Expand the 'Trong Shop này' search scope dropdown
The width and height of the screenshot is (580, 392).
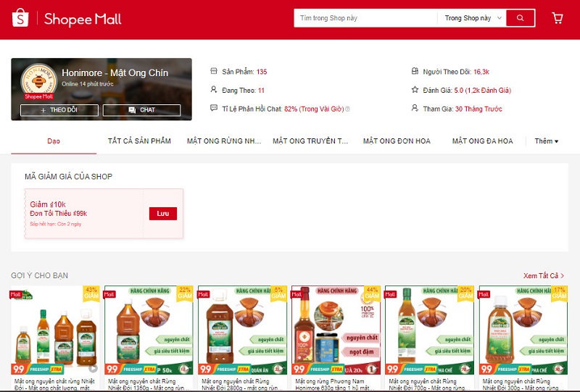pos(473,18)
